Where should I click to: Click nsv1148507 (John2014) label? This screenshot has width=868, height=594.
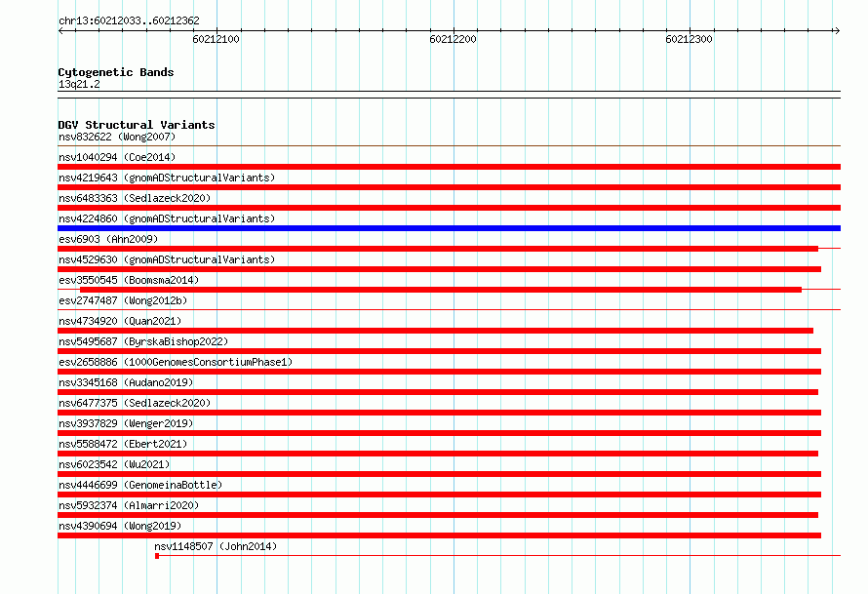tap(216, 546)
